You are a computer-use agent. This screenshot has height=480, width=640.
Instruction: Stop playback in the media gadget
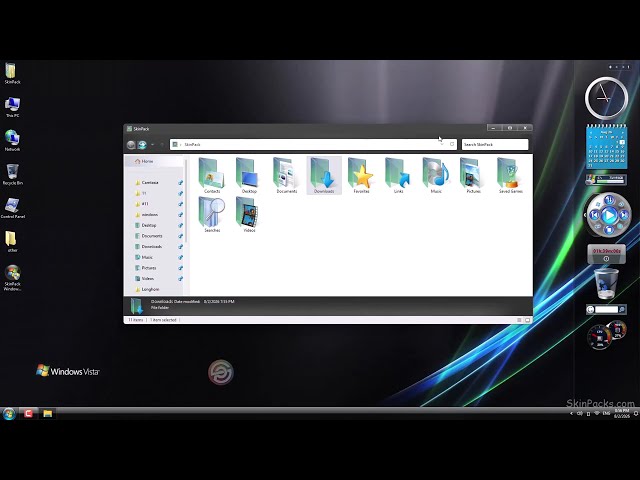[609, 230]
